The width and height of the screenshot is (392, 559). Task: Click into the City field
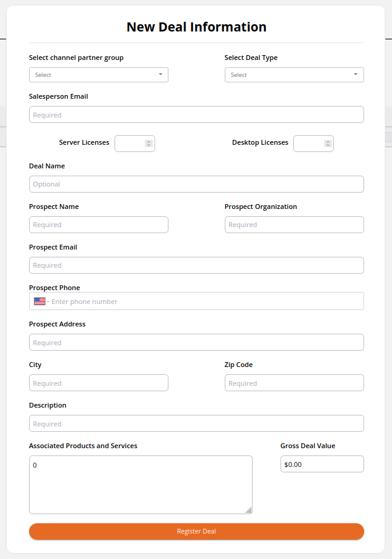coord(98,383)
